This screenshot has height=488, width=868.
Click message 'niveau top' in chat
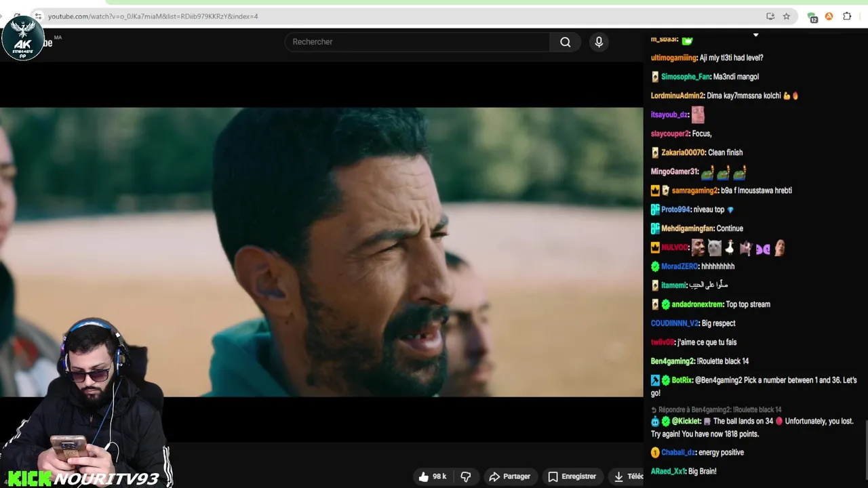click(709, 209)
